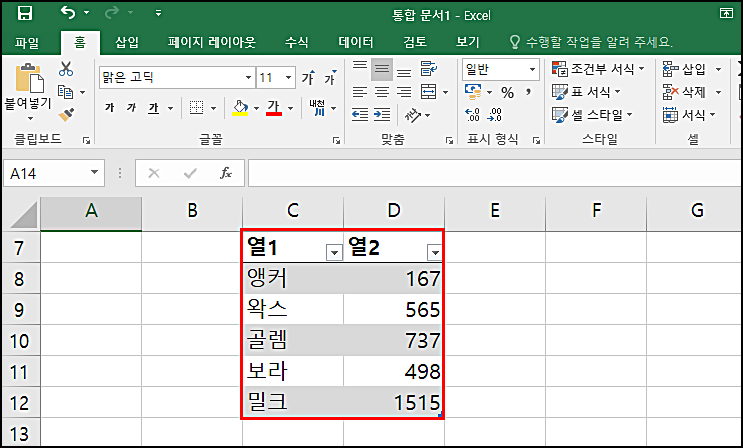This screenshot has height=448, width=743.
Task: Click the 붙여넣기 paste icon
Action: tap(28, 79)
